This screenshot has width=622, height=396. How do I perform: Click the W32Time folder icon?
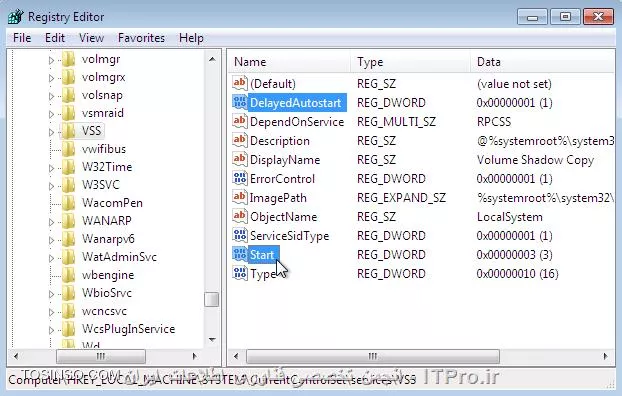pyautogui.click(x=69, y=167)
